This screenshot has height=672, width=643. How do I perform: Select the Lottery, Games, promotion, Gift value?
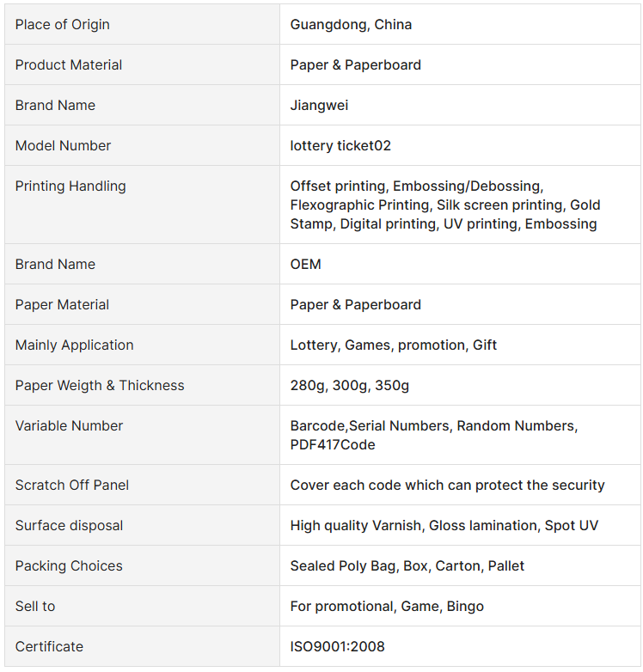(394, 345)
